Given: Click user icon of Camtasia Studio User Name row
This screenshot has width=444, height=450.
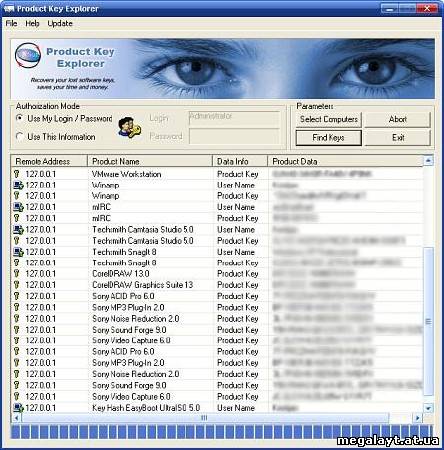Looking at the screenshot, I should pos(18,230).
